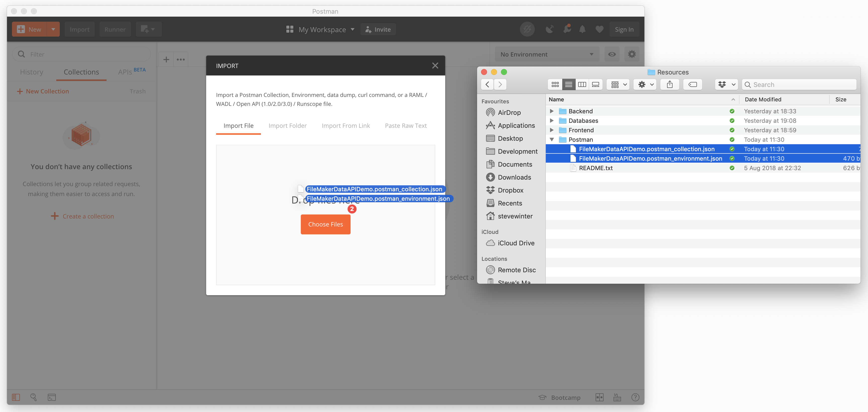Open Find and Replace magnifier in status bar

coord(34,397)
